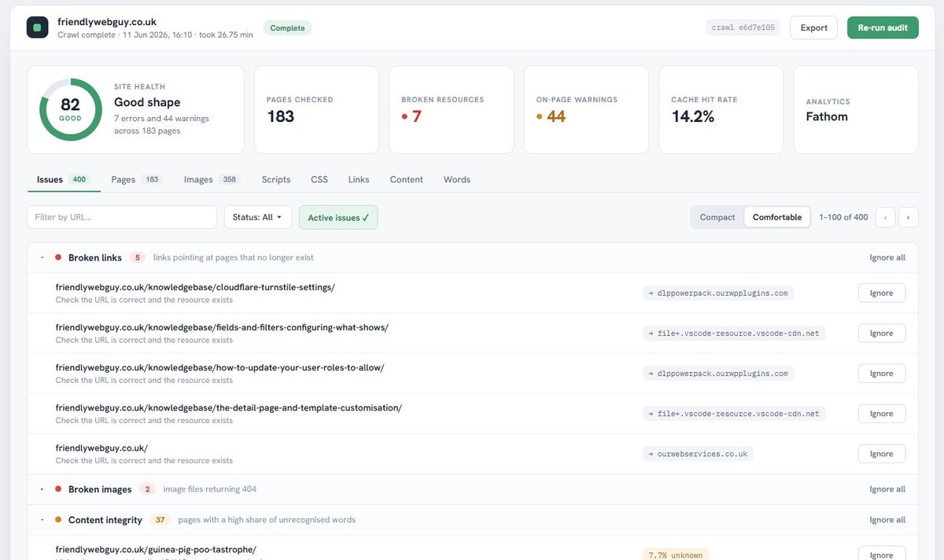Click the 7.7% unknown badge
Screen dimensions: 944x560
(676, 554)
